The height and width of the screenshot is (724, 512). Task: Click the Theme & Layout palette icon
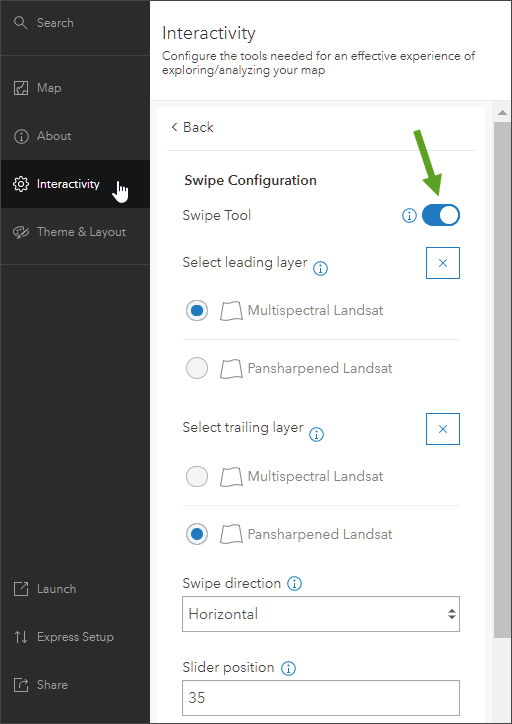21,232
